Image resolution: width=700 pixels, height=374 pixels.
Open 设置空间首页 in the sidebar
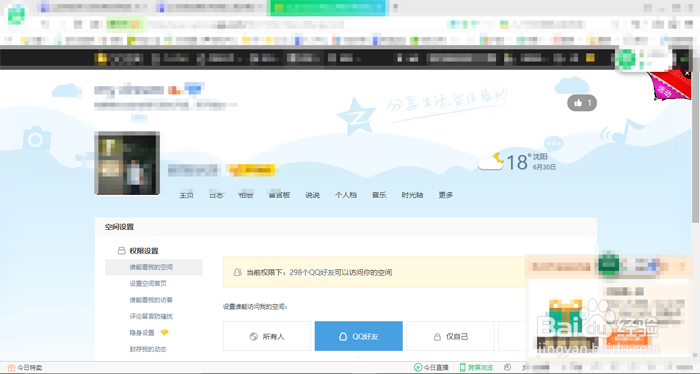[148, 284]
